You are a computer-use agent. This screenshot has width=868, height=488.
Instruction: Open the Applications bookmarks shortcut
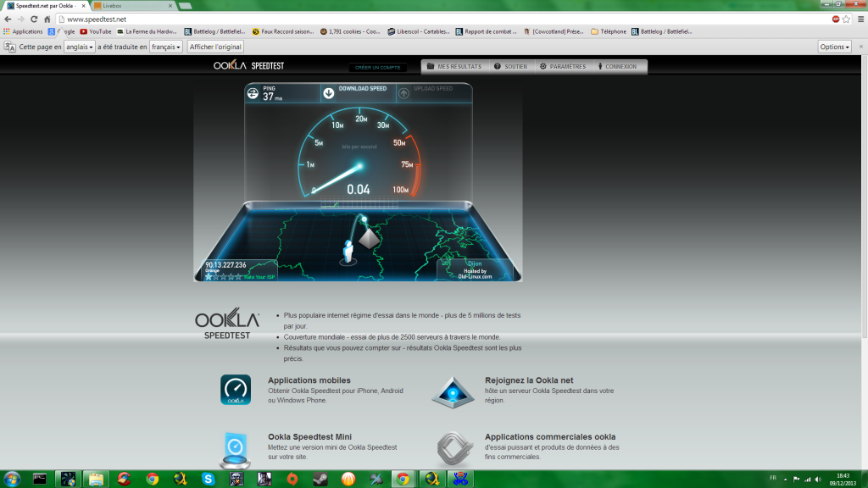click(x=23, y=31)
